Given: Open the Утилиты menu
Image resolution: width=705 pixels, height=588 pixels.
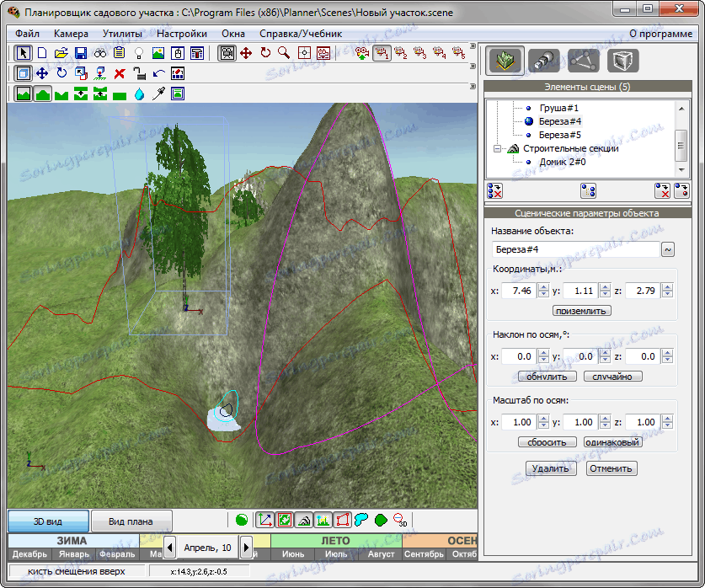Looking at the screenshot, I should [x=122, y=34].
